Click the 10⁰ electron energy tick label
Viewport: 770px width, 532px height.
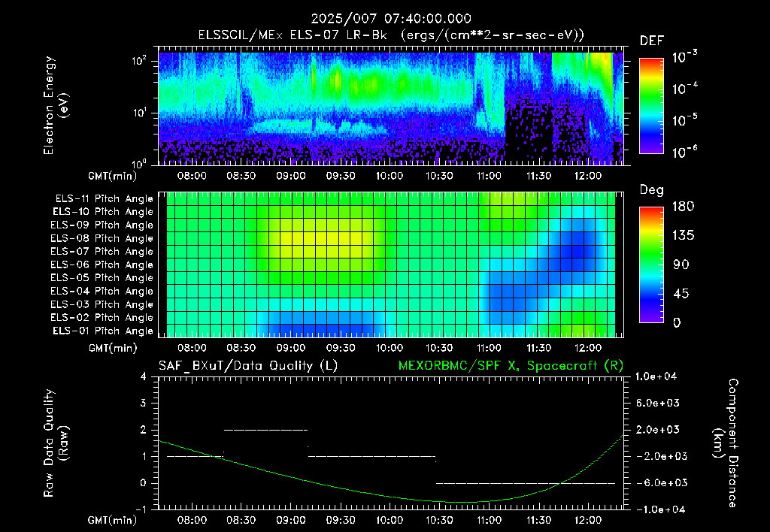pyautogui.click(x=140, y=163)
